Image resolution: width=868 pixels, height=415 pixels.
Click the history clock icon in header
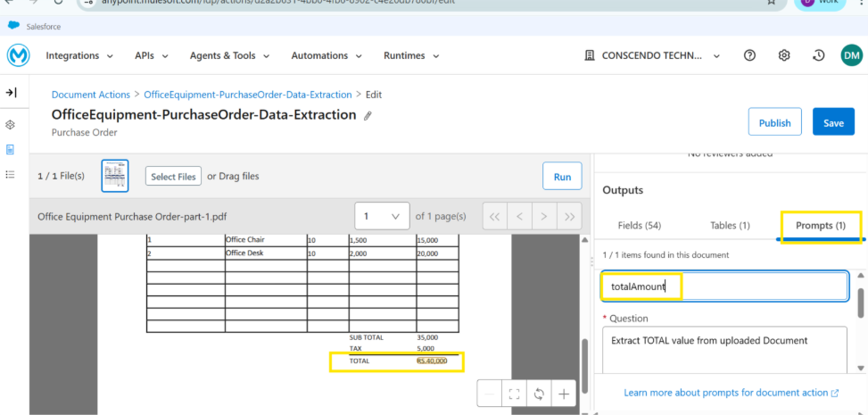(818, 55)
